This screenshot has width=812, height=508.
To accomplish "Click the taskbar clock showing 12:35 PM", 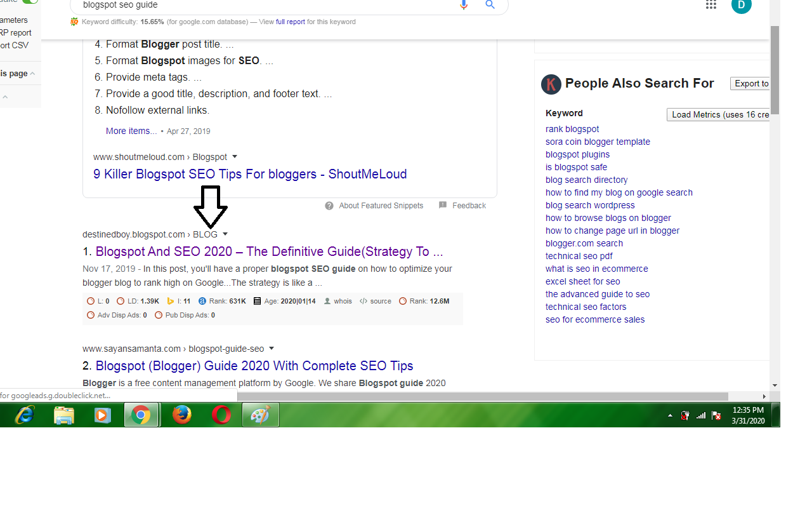I will (748, 415).
